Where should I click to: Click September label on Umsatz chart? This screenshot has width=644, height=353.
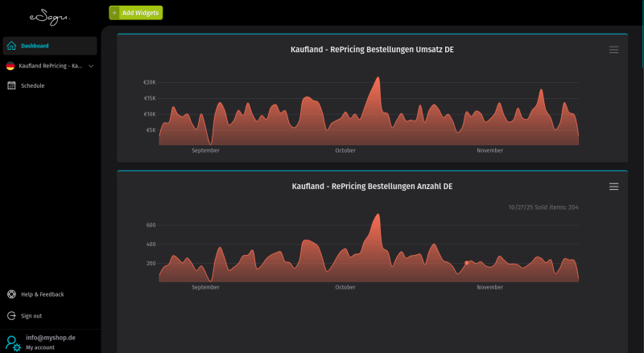coord(205,150)
